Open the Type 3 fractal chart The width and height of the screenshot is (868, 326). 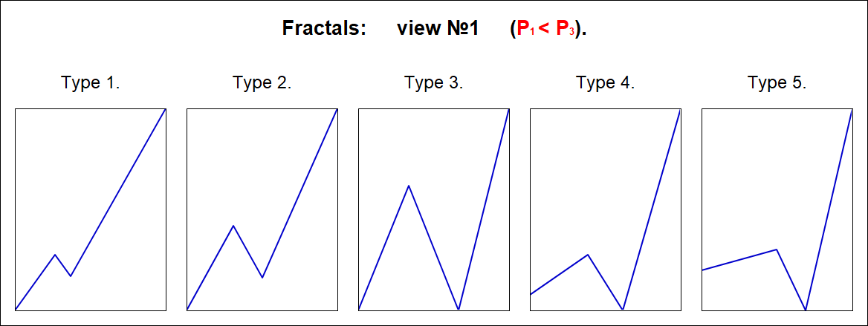click(x=433, y=209)
